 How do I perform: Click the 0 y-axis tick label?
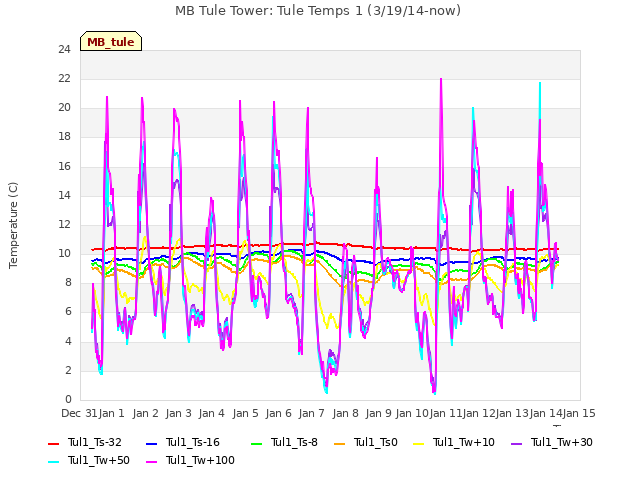(x=68, y=399)
